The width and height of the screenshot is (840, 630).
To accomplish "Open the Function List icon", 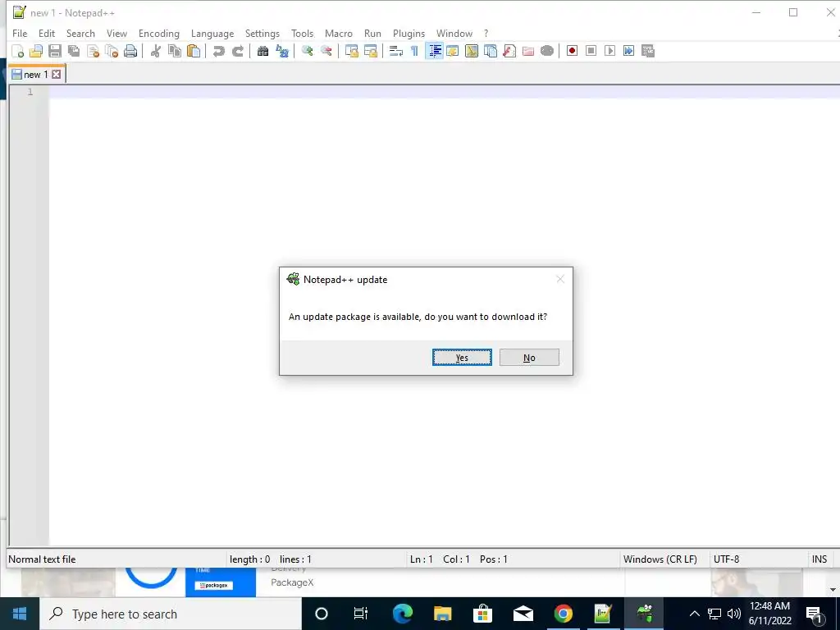I will point(509,51).
